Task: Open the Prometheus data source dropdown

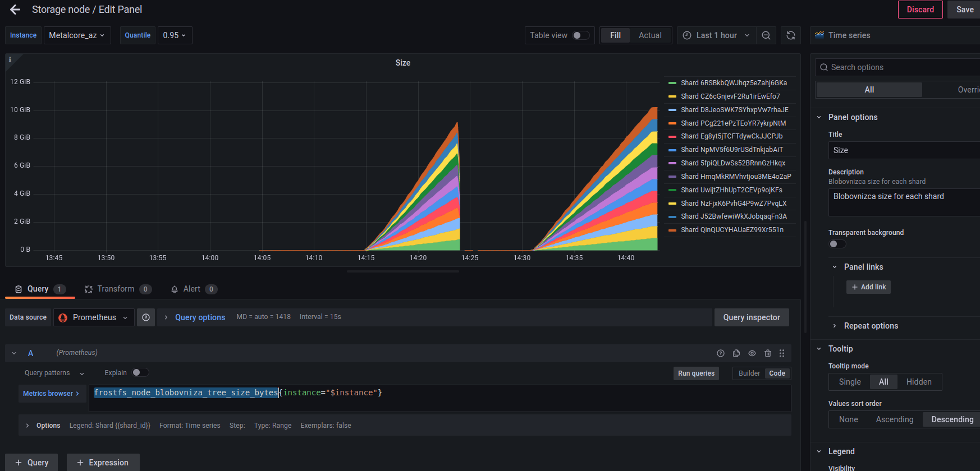Action: click(94, 317)
